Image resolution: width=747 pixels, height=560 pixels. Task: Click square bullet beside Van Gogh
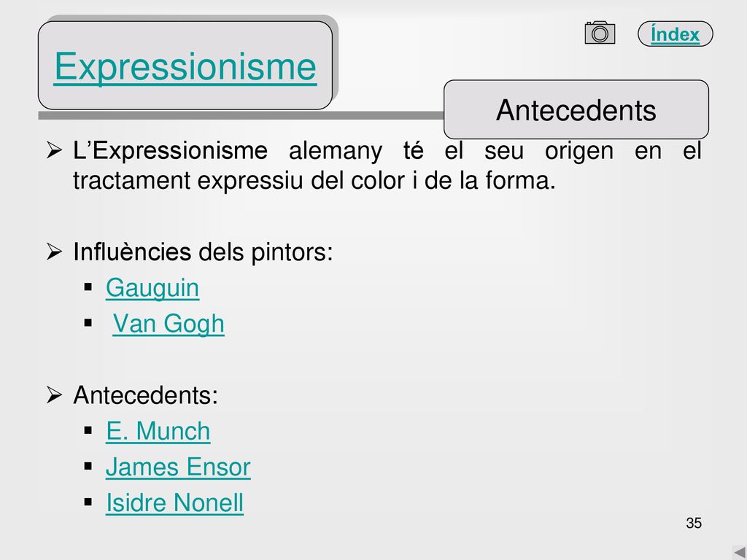click(88, 323)
